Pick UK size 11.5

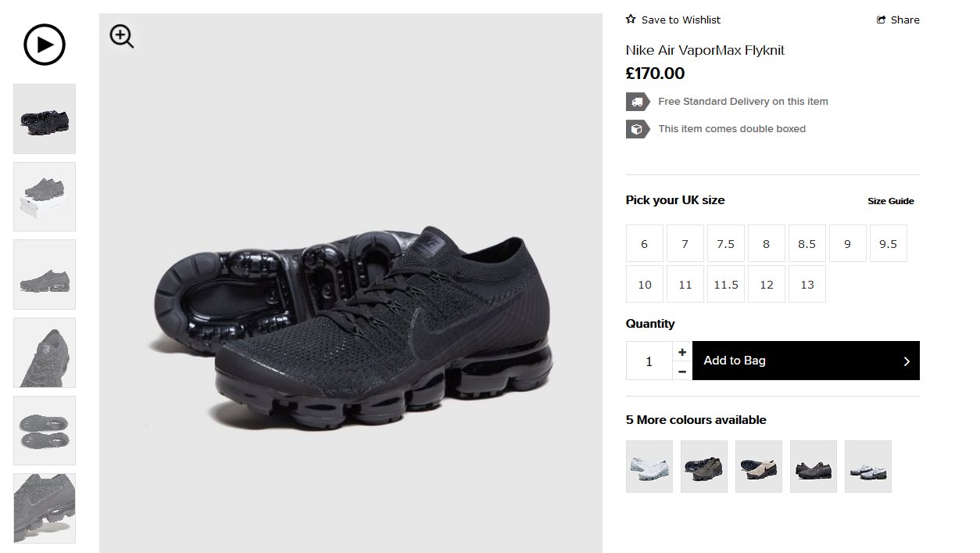click(726, 284)
